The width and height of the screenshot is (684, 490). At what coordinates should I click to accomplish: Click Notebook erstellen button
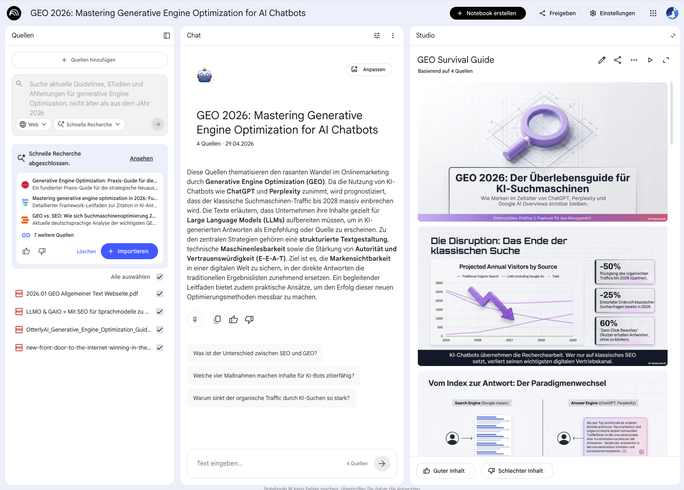click(487, 13)
